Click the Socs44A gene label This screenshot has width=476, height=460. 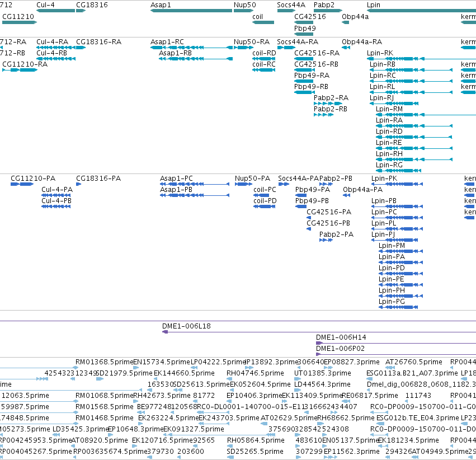291,5
